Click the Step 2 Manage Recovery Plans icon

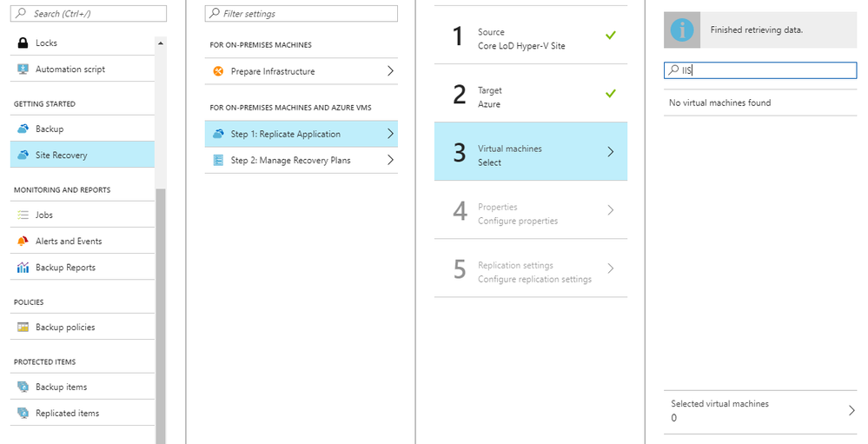click(x=219, y=160)
